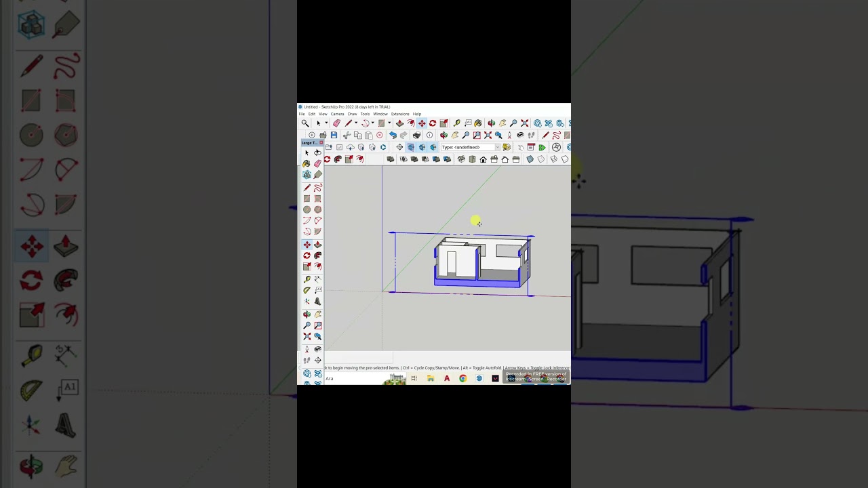Select the Rectangle tool in Large Tool Set

[307, 199]
